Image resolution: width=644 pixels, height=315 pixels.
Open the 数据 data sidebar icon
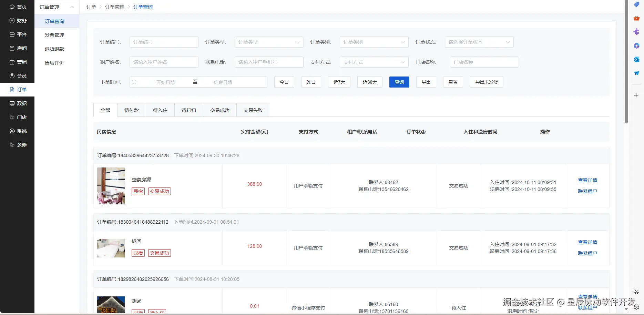[x=12, y=103]
